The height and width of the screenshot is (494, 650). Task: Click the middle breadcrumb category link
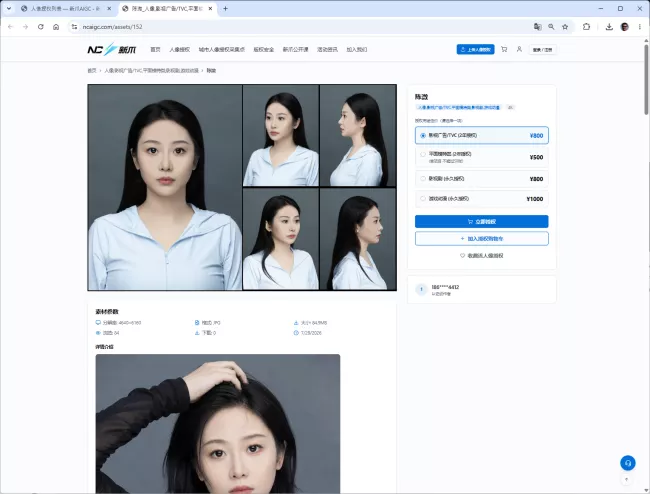(151, 70)
